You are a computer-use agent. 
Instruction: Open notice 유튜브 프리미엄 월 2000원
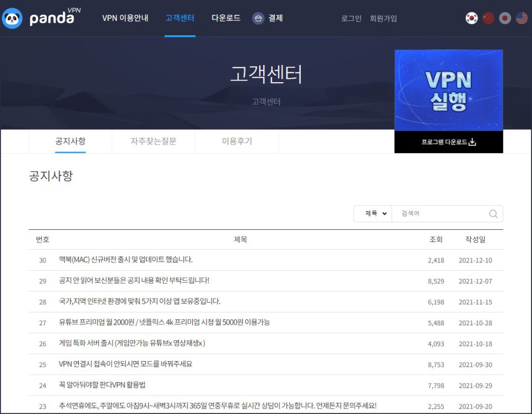[164, 322]
